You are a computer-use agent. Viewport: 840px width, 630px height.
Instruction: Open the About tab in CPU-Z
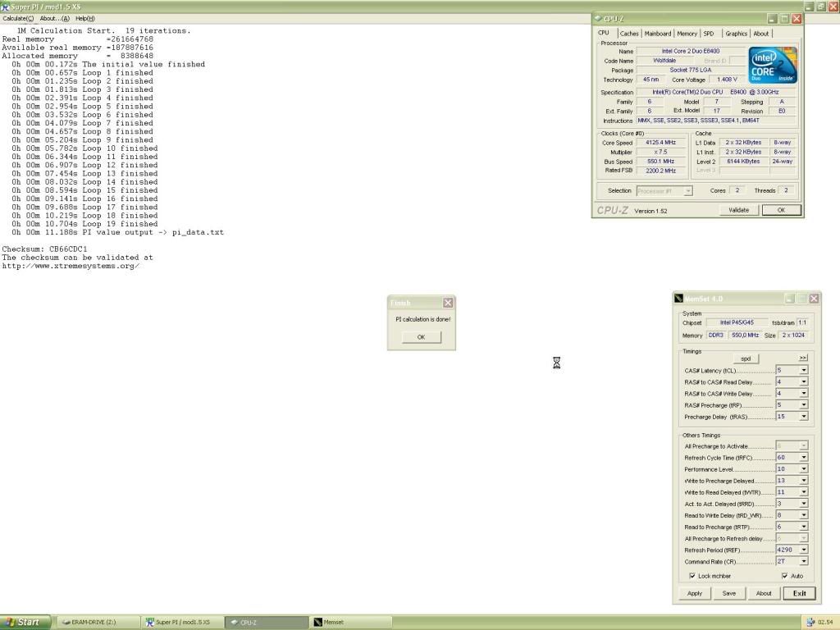760,33
